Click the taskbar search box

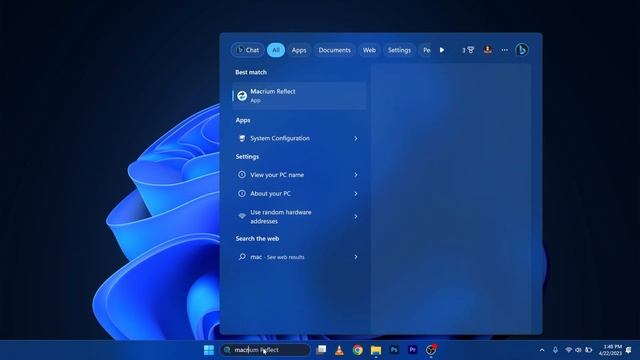(265, 350)
